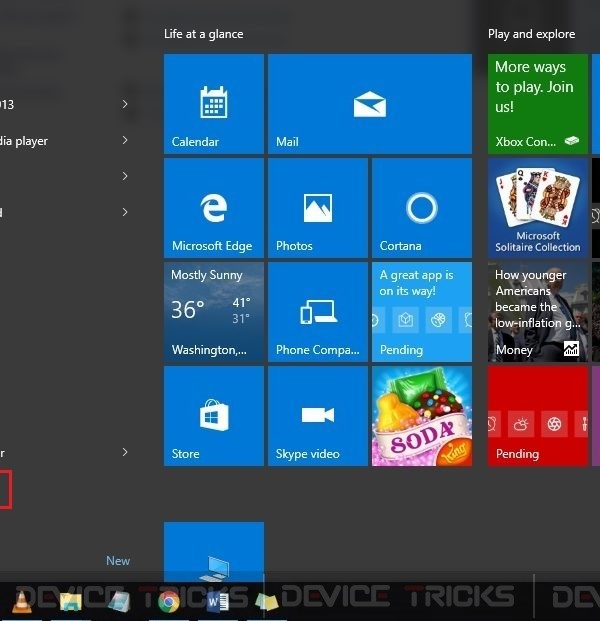The image size is (600, 621).
Task: Launch Google Chrome from taskbar
Action: click(169, 602)
